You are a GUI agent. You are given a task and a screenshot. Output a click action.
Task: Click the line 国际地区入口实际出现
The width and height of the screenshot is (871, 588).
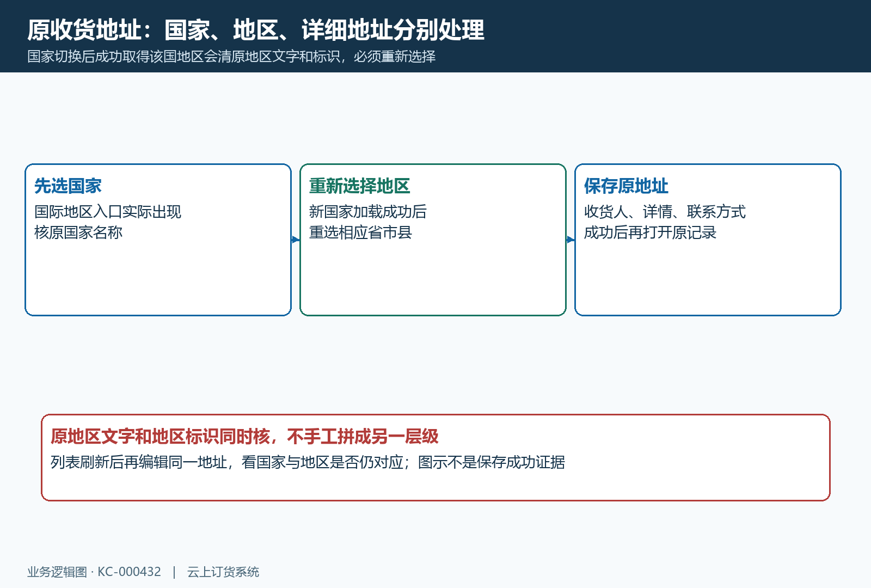108,212
